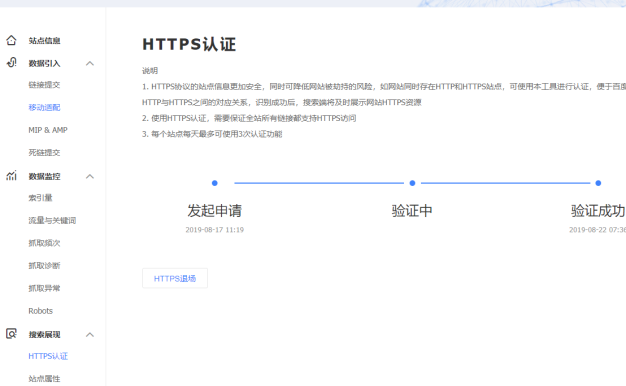Open 流量与关键词 report
Viewport: 626px width, 386px height.
[52, 220]
